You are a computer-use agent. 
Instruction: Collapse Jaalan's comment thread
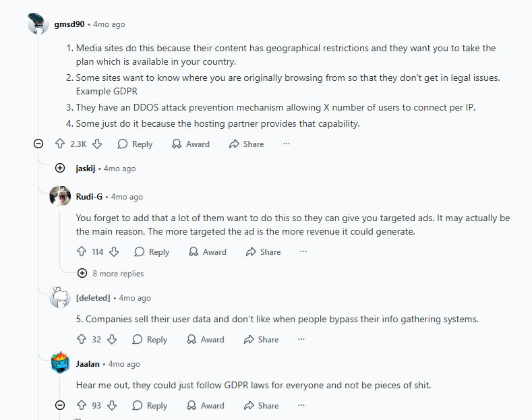tap(60, 405)
